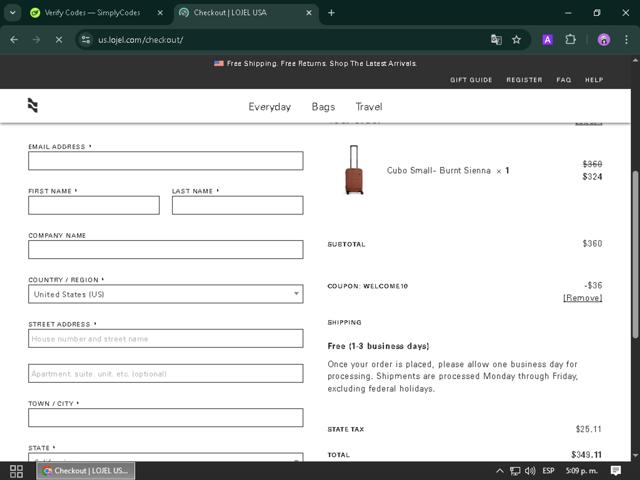Open the Help link
This screenshot has width=640, height=480.
point(594,80)
